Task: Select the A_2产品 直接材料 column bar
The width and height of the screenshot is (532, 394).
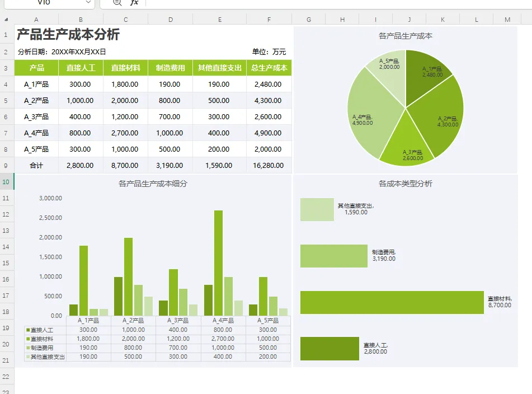Action: [128, 276]
